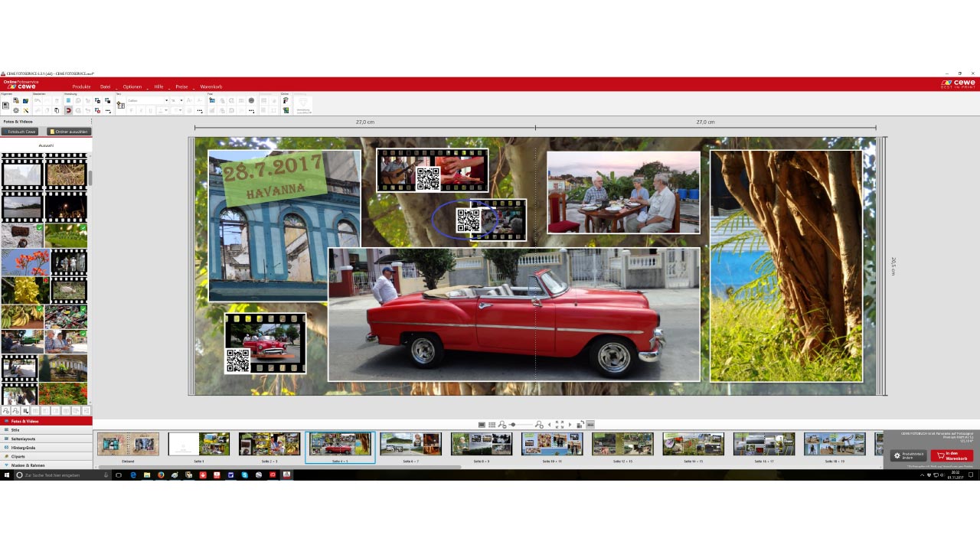The width and height of the screenshot is (980, 551).
Task: Click the Ordner auswählen button
Action: click(x=68, y=132)
